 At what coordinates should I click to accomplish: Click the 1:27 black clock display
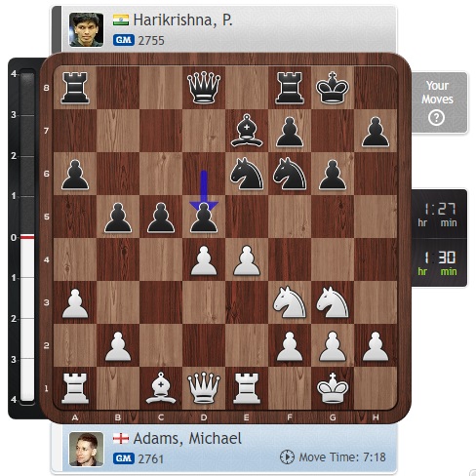440,214
